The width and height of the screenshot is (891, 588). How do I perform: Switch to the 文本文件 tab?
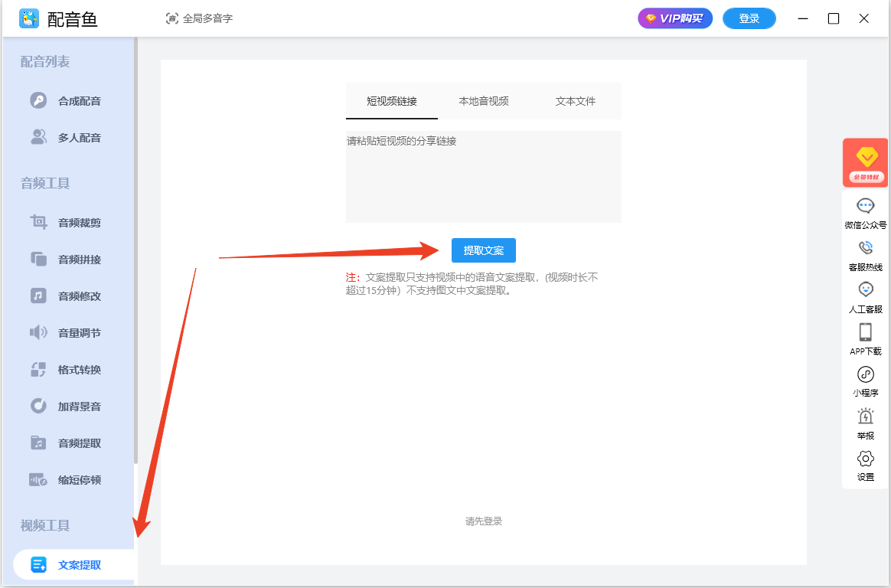(576, 101)
